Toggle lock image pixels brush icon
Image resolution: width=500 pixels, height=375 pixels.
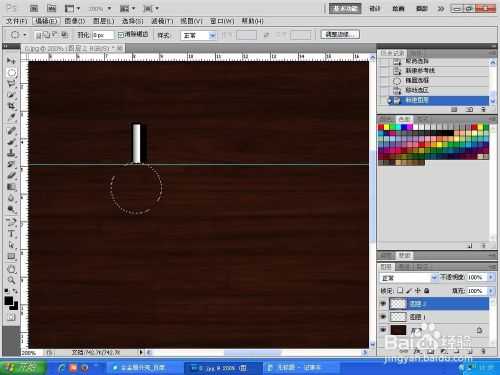coord(409,291)
